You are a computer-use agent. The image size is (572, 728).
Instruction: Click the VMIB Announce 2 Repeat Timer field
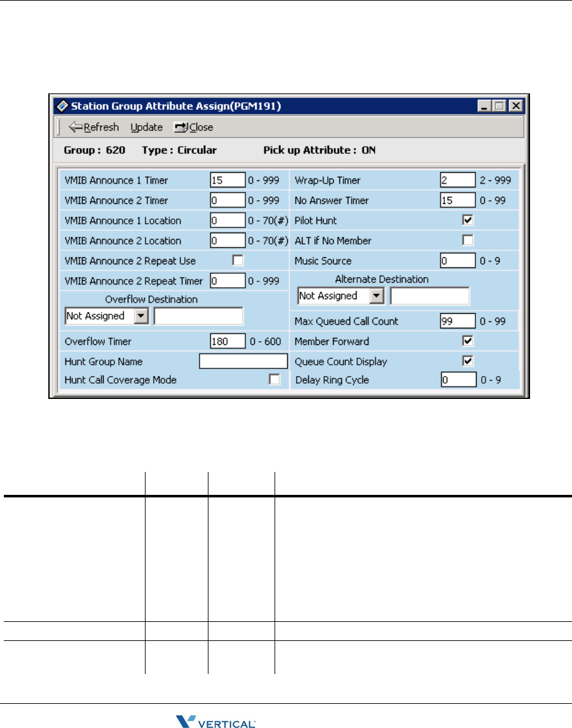[x=228, y=281]
